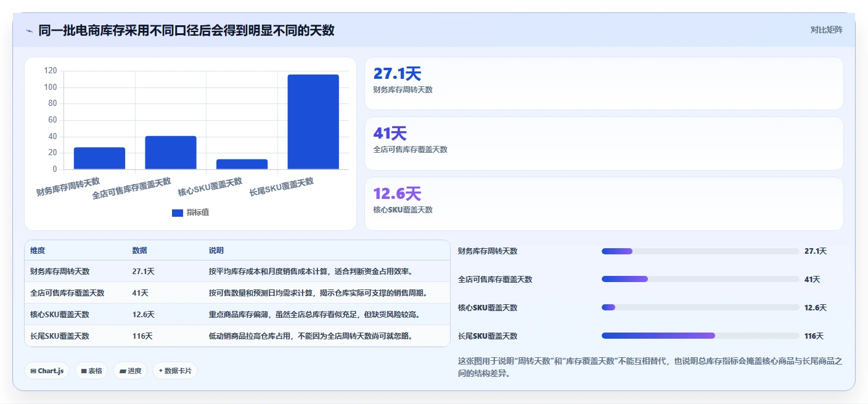The height and width of the screenshot is (404, 868).
Task: Select the 12.6天 KPI card
Action: pyautogui.click(x=604, y=204)
